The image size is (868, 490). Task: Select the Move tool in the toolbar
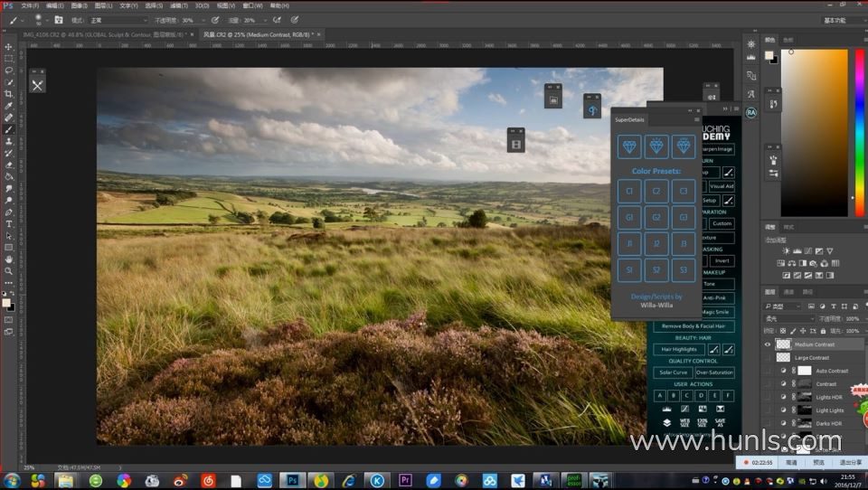(9, 47)
